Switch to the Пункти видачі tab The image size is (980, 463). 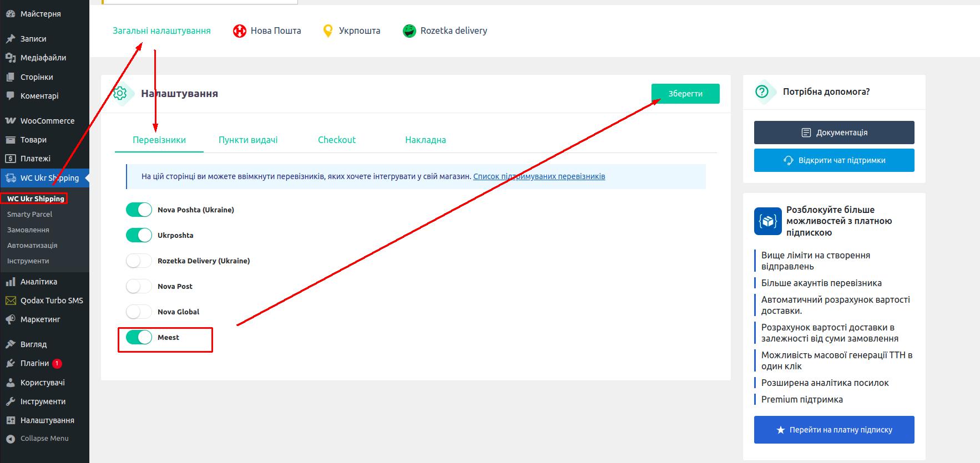click(248, 140)
